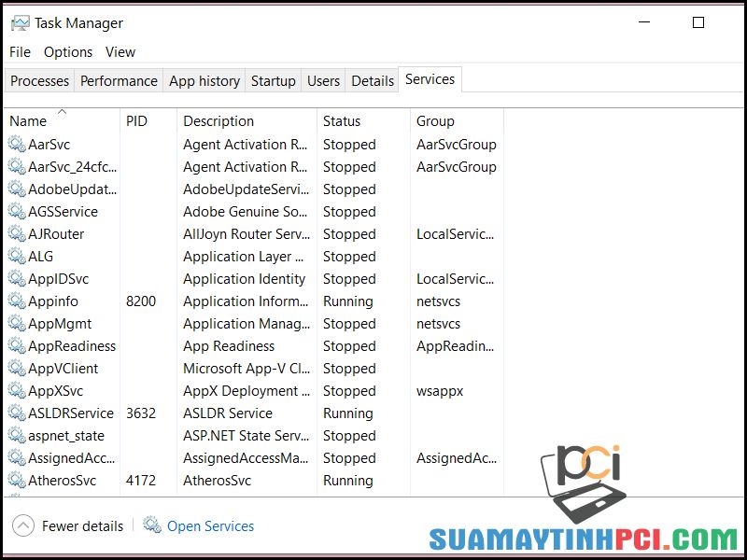Click the 'Application Layer ...' description
The height and width of the screenshot is (560, 747).
coord(244,256)
